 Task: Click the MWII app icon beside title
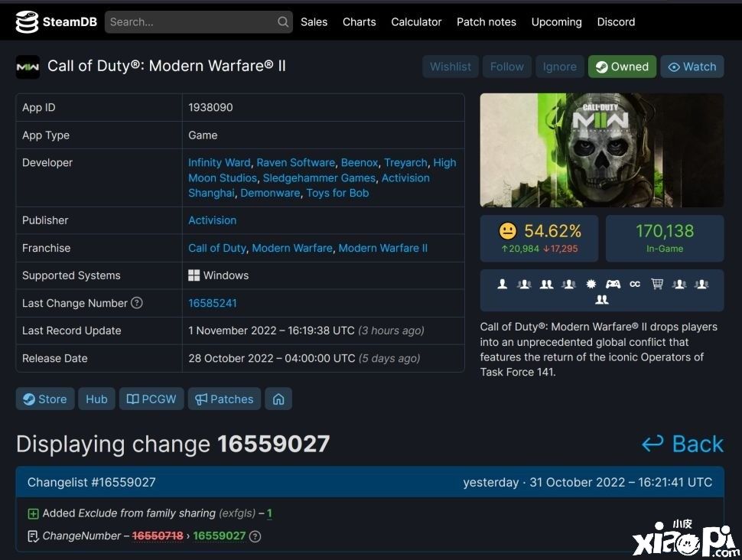click(28, 67)
